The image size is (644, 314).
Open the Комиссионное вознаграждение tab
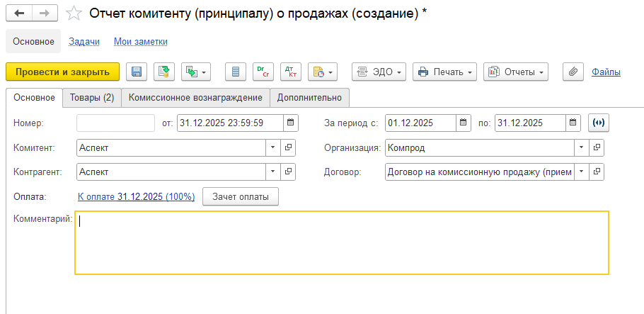(195, 97)
